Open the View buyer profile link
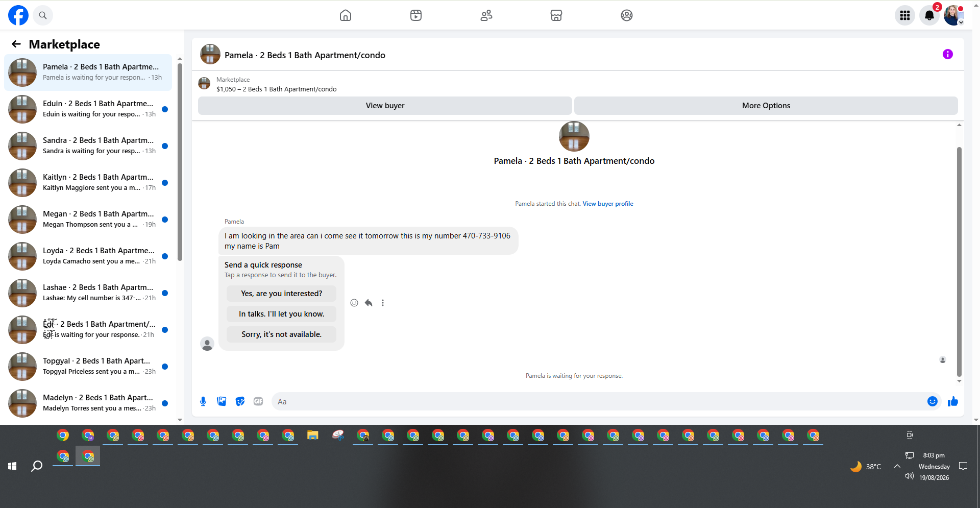Viewport: 980px width, 508px height. pos(608,204)
